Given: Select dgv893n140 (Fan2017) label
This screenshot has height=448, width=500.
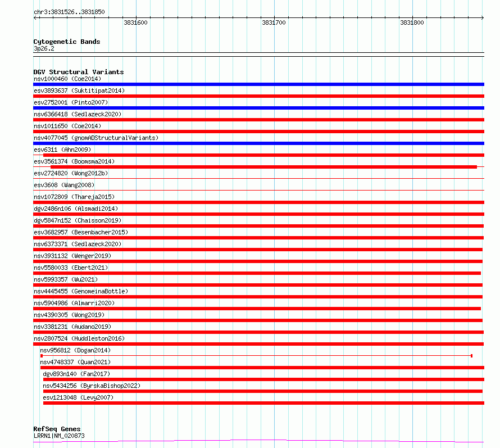Looking at the screenshot, I should coord(76,374).
